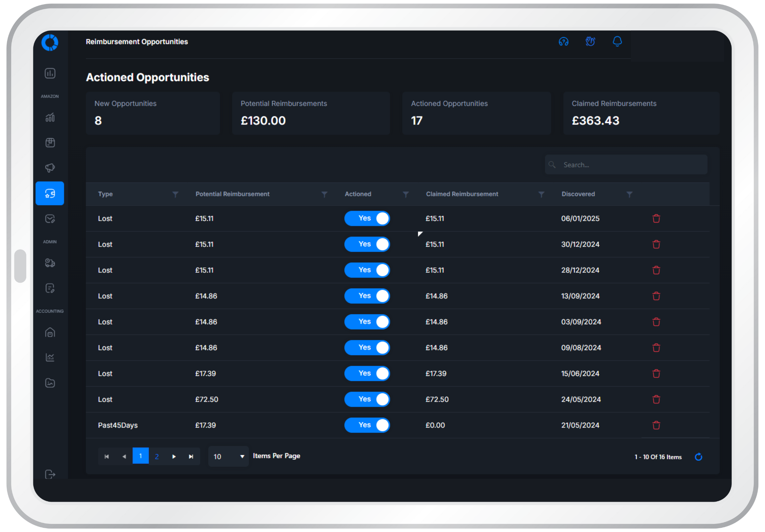Click the headset support icon in header
Viewport: 765px width, 532px height.
(563, 42)
